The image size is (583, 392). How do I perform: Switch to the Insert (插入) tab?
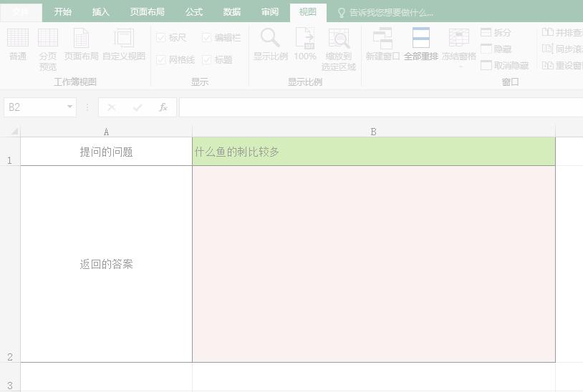coord(100,12)
